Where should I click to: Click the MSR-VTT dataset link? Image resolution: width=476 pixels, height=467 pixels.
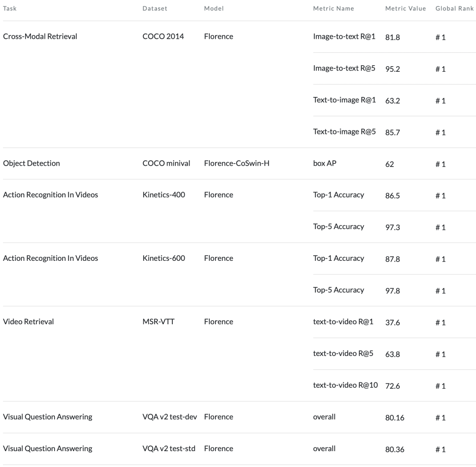(158, 322)
